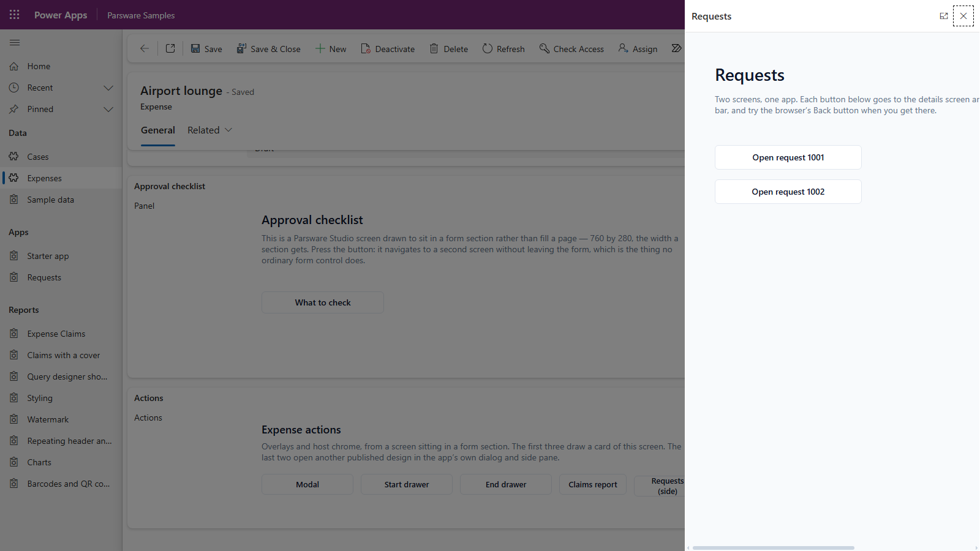Launch Starter app from Apps group
980x551 pixels.
point(61,256)
